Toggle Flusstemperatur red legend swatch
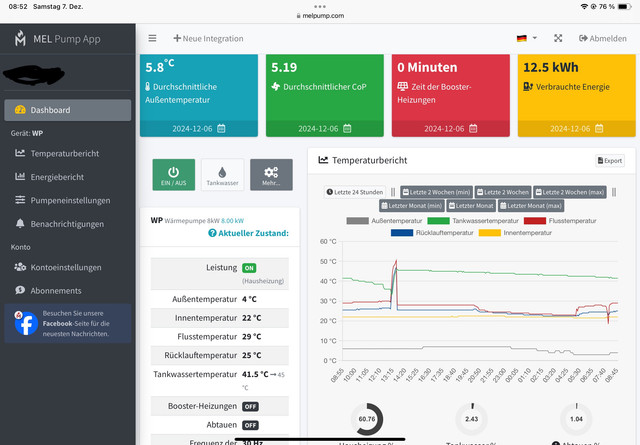Image resolution: width=640 pixels, height=445 pixels. click(x=535, y=221)
